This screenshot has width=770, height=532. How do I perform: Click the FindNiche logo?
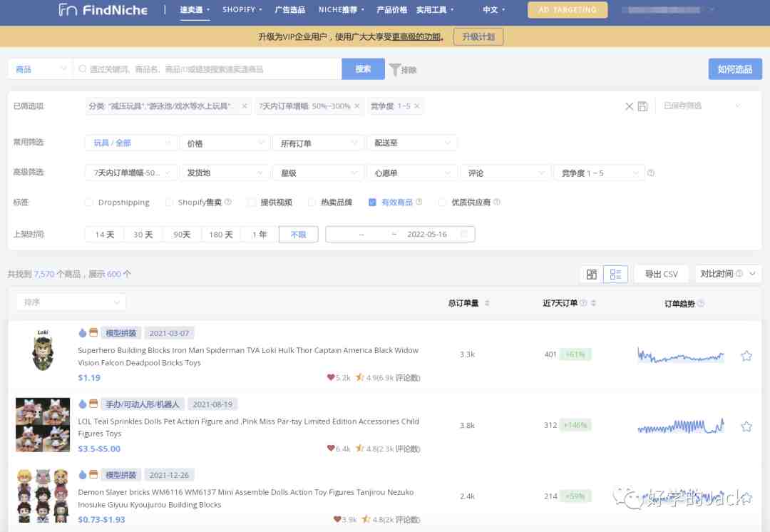tap(103, 10)
